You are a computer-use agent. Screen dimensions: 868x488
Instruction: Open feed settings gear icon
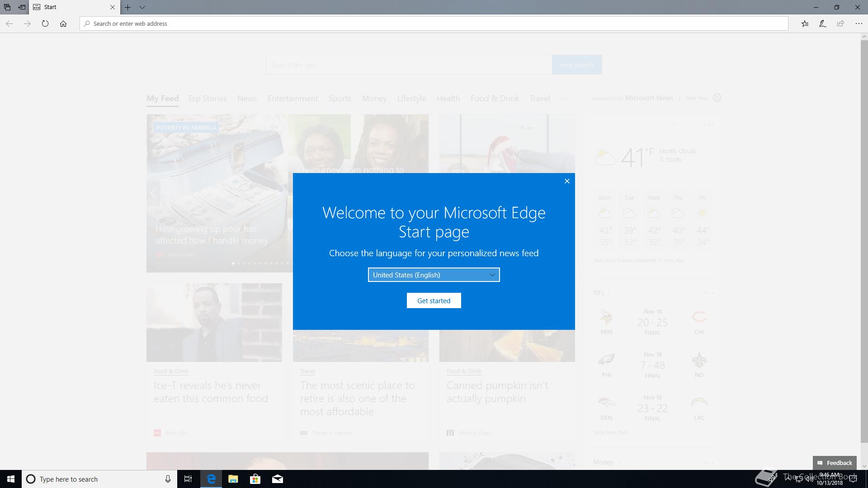tap(717, 98)
